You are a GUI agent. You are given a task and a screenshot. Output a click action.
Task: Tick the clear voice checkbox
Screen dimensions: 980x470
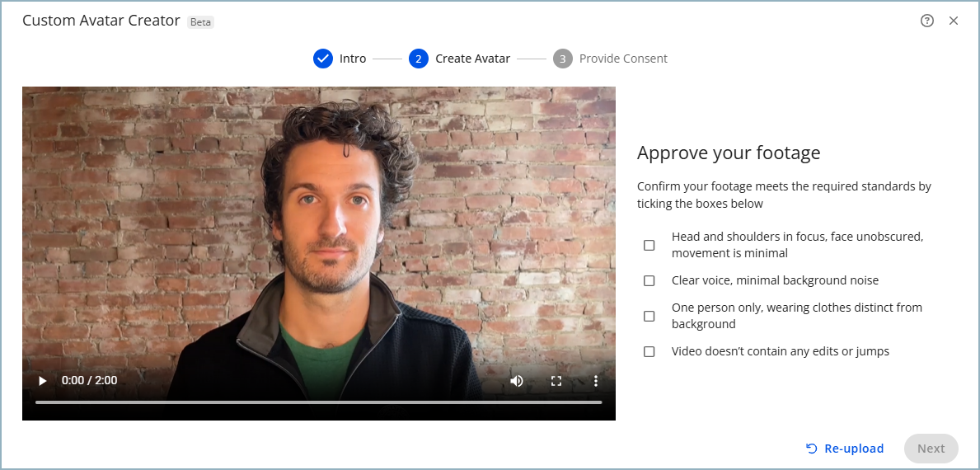coord(649,280)
